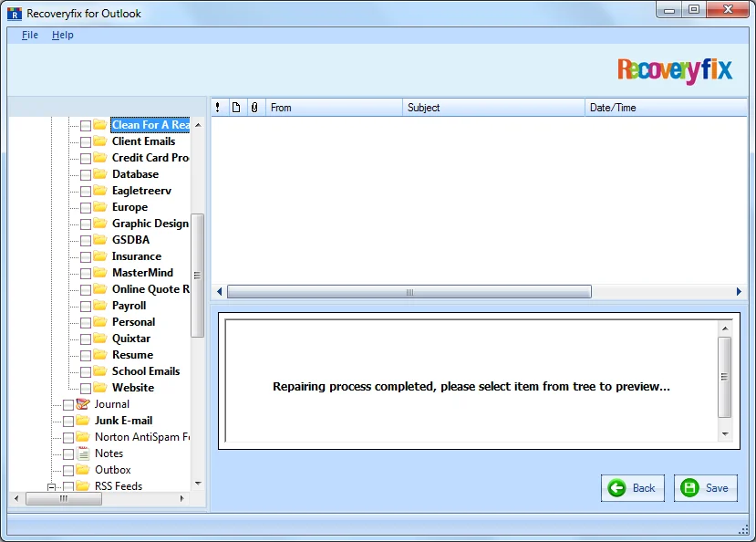Image resolution: width=756 pixels, height=542 pixels.
Task: Select the Website folder label
Action: [x=133, y=387]
